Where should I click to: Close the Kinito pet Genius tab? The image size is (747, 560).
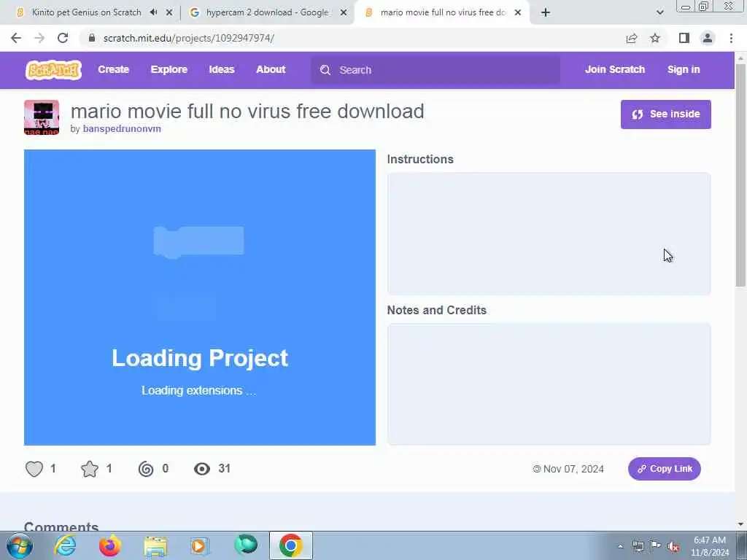pos(169,13)
